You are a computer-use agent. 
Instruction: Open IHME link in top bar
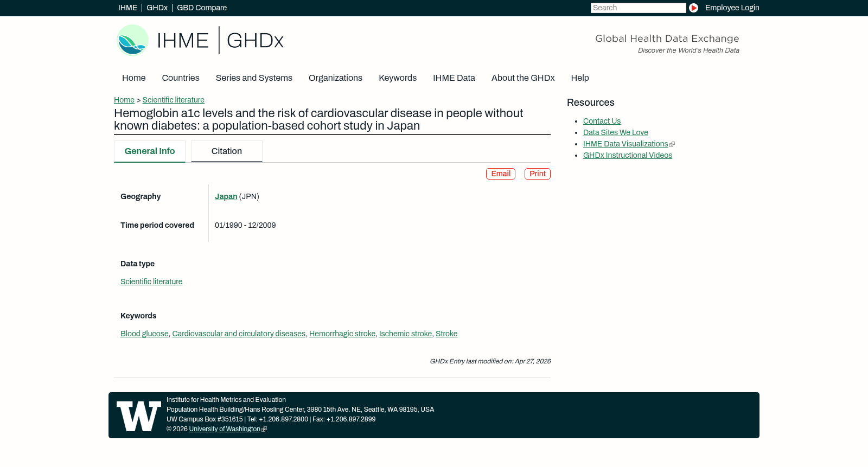[x=127, y=8]
